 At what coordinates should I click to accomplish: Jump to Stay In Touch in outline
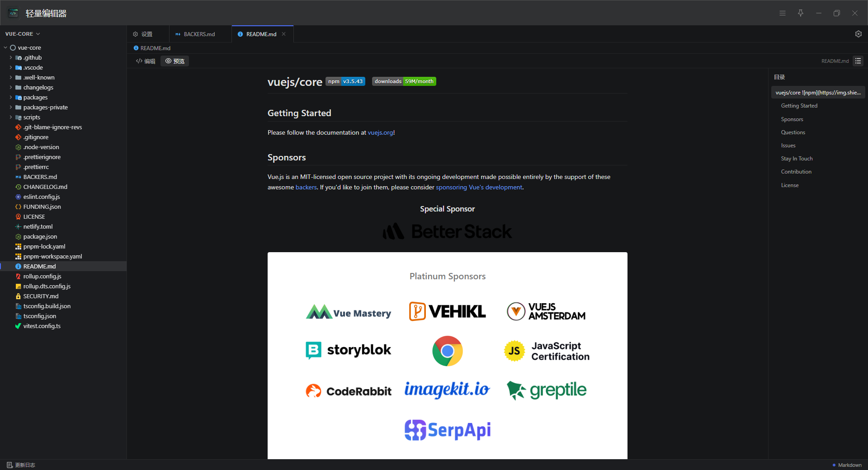tap(797, 159)
